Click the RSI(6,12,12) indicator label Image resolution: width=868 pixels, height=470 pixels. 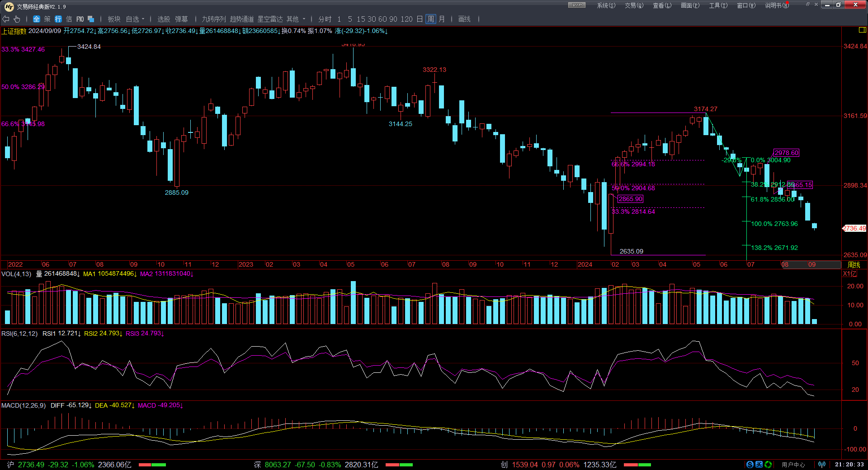coord(19,334)
